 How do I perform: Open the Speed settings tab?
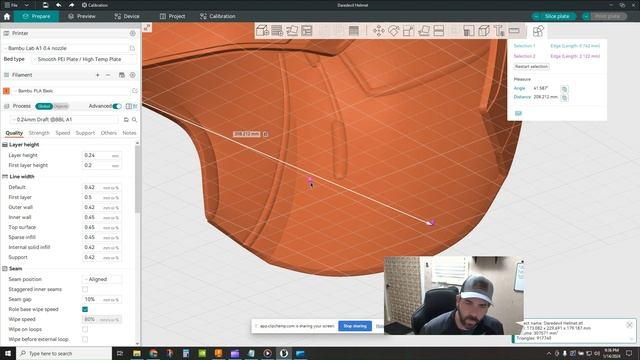click(x=63, y=133)
